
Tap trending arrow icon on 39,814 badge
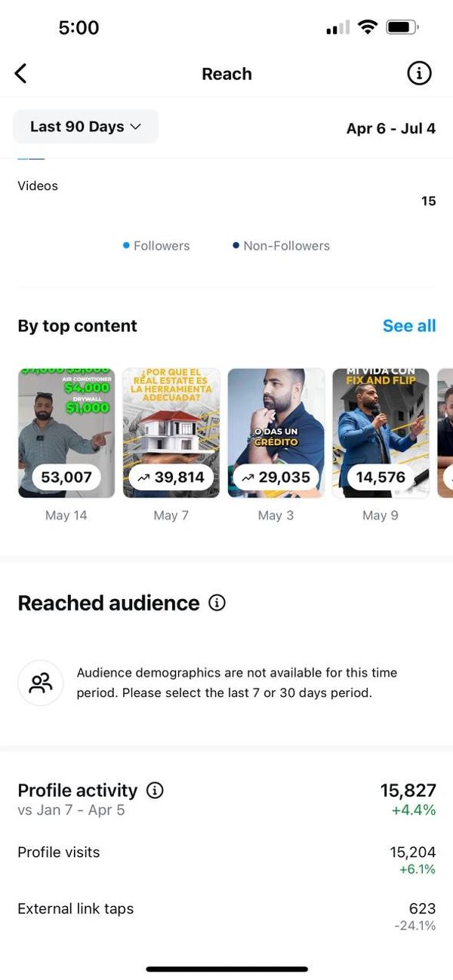(x=143, y=478)
